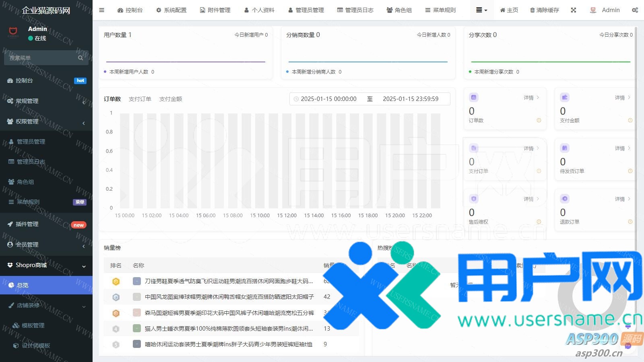Switch to the 支付金额 chart tab
The height and width of the screenshot is (362, 644).
click(171, 99)
